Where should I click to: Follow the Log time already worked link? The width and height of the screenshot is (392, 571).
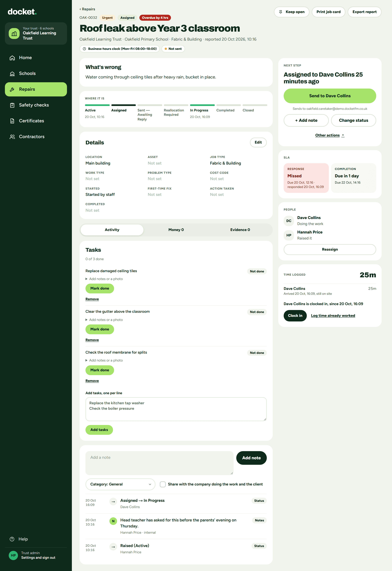(333, 316)
